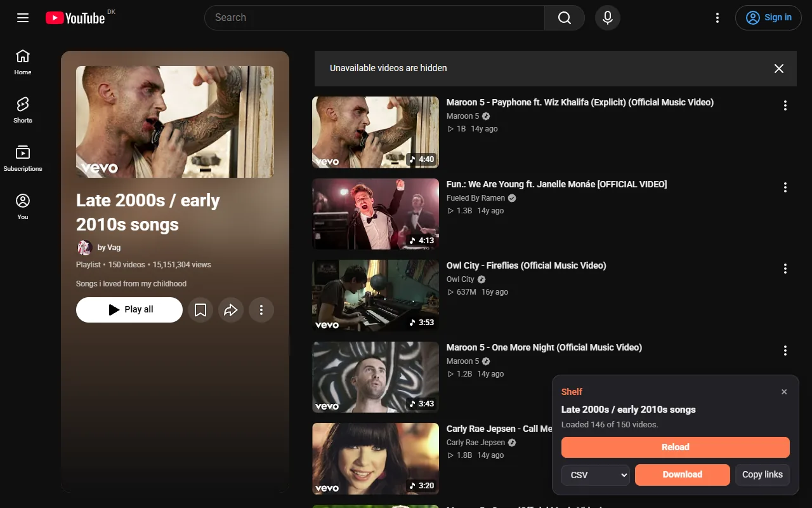Open 'Carly Rae Jepsen' channel name link

476,443
